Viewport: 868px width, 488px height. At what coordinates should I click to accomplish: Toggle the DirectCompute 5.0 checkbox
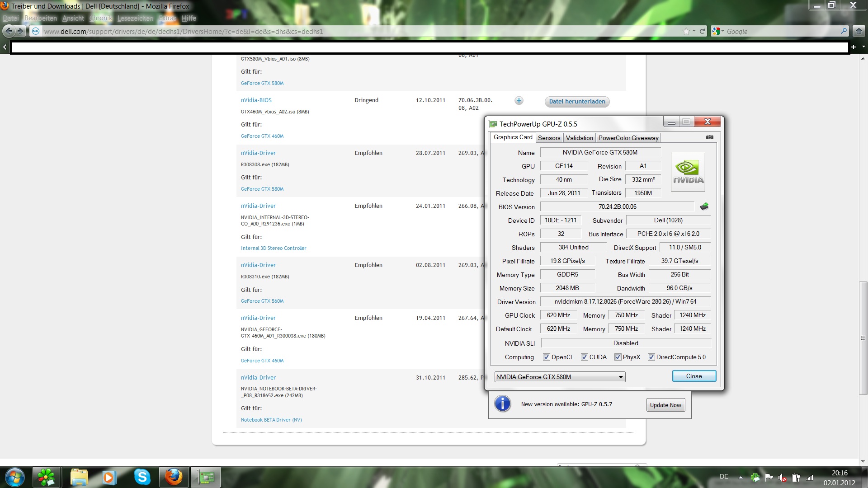(651, 357)
